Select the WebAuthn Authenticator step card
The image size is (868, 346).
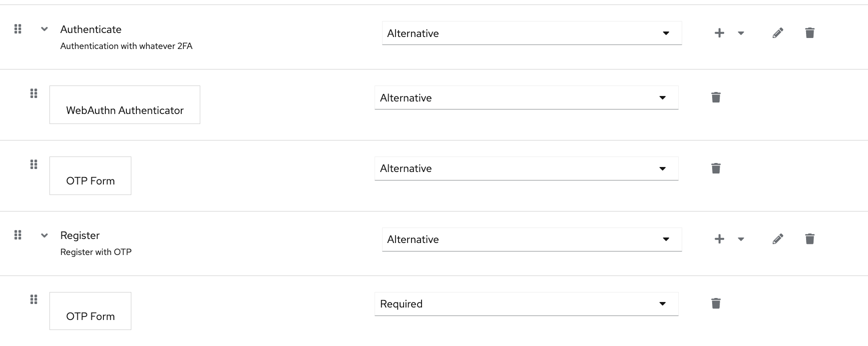coord(124,104)
